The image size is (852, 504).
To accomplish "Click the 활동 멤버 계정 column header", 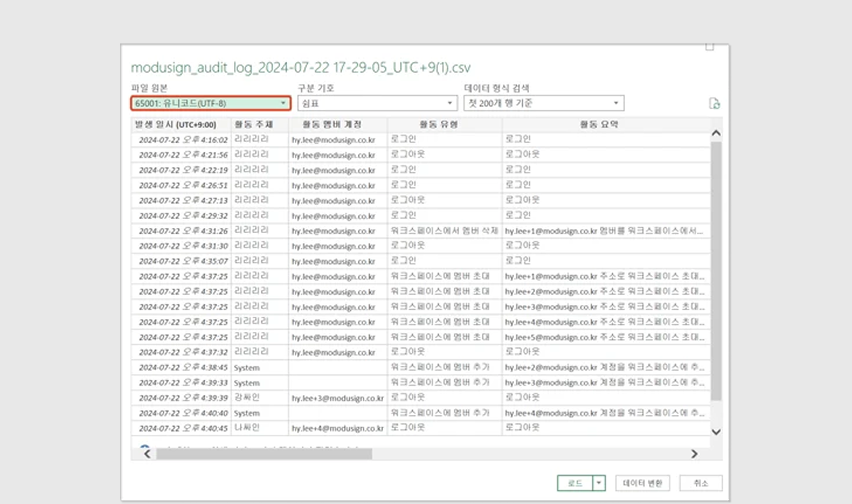I will coord(332,125).
